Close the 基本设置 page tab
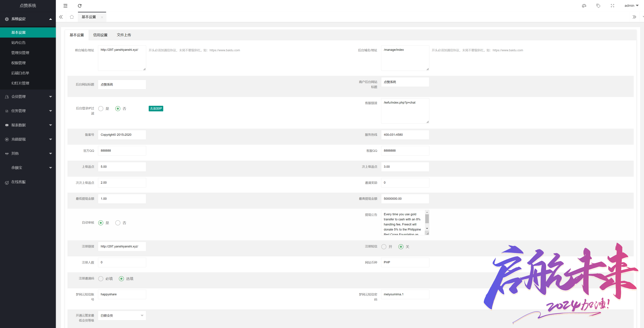The height and width of the screenshot is (328, 644). (102, 17)
